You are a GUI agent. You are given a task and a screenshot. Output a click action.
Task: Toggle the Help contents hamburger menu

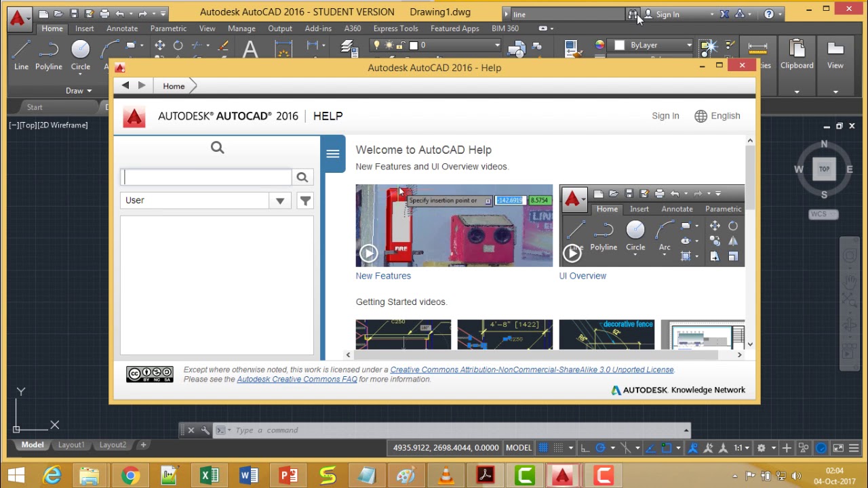tap(333, 154)
